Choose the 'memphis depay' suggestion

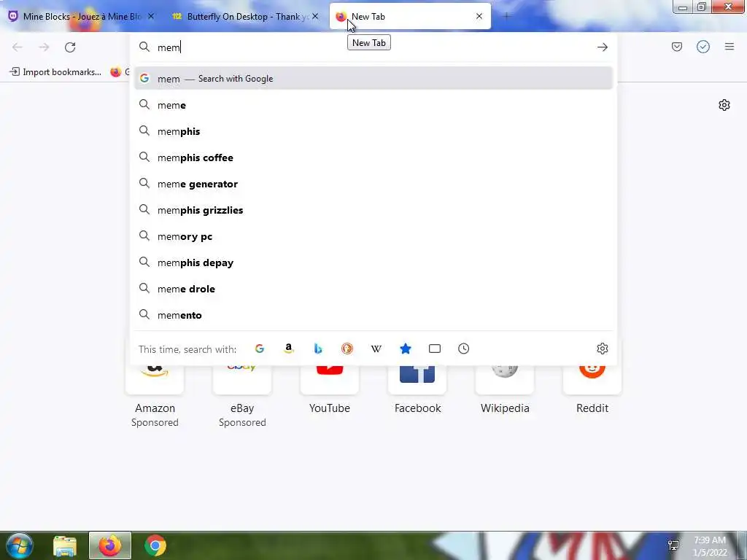coord(373,262)
